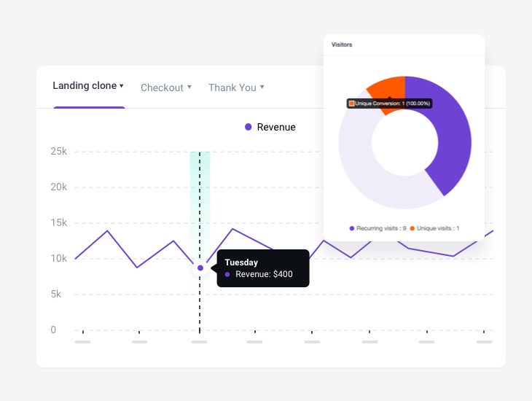Toggle Recurring visits legend purple dot

352,228
